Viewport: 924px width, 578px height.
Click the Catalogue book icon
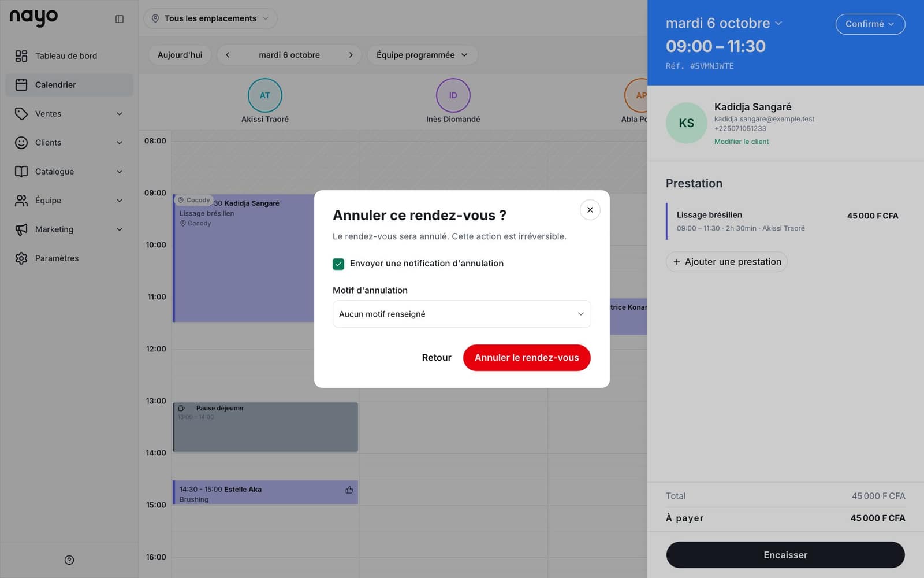(x=21, y=172)
